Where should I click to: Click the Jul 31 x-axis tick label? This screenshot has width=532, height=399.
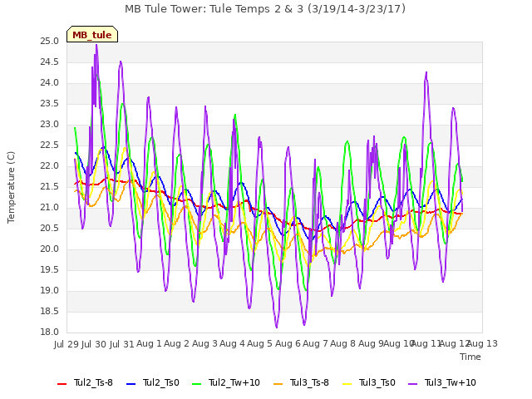(x=122, y=344)
